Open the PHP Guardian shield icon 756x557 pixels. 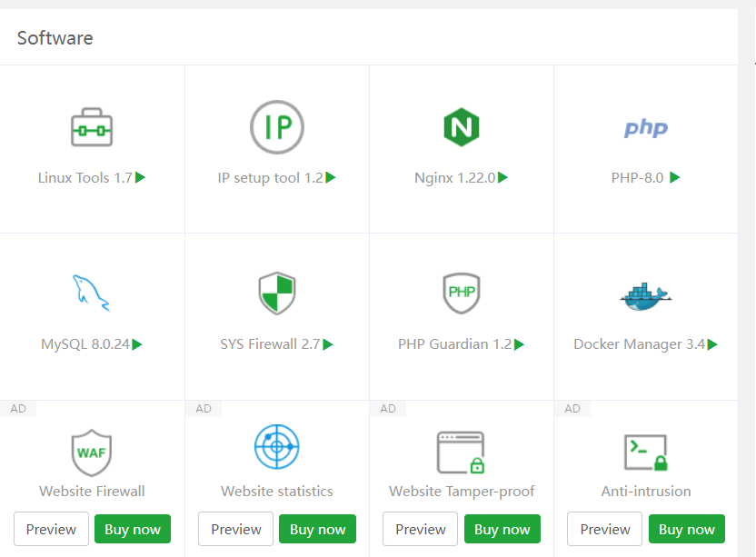point(462,293)
